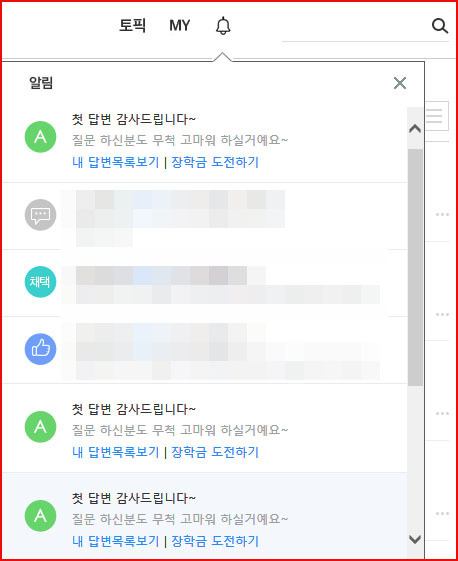Click the scrollbar up arrow
The image size is (458, 561).
point(415,128)
